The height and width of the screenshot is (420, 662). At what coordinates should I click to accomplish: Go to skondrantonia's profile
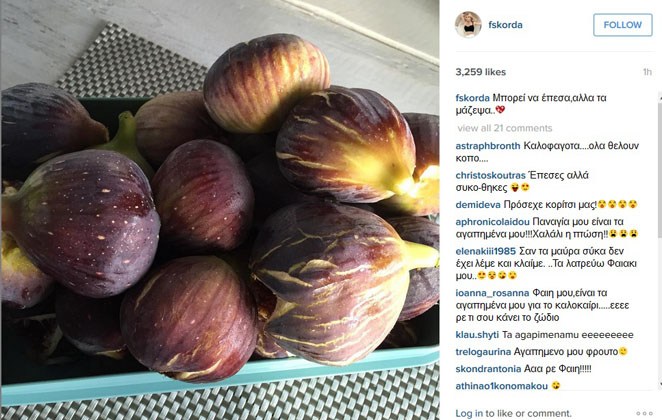tap(488, 369)
